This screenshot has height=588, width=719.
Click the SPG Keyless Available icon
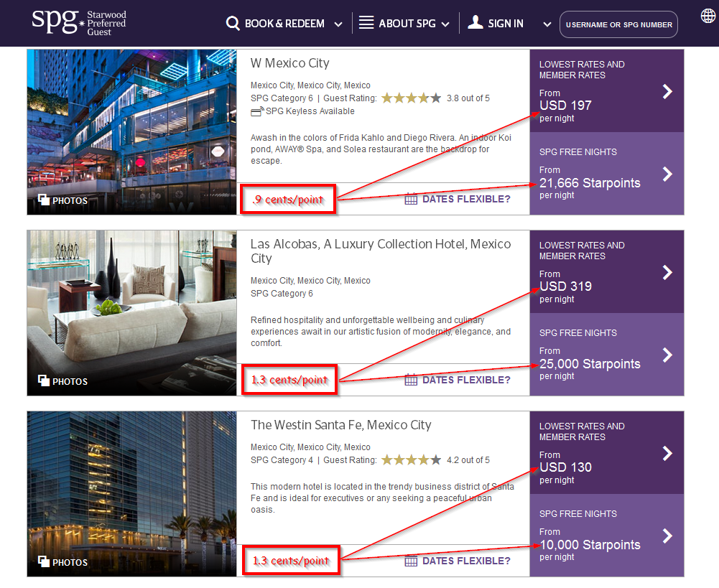(x=257, y=111)
